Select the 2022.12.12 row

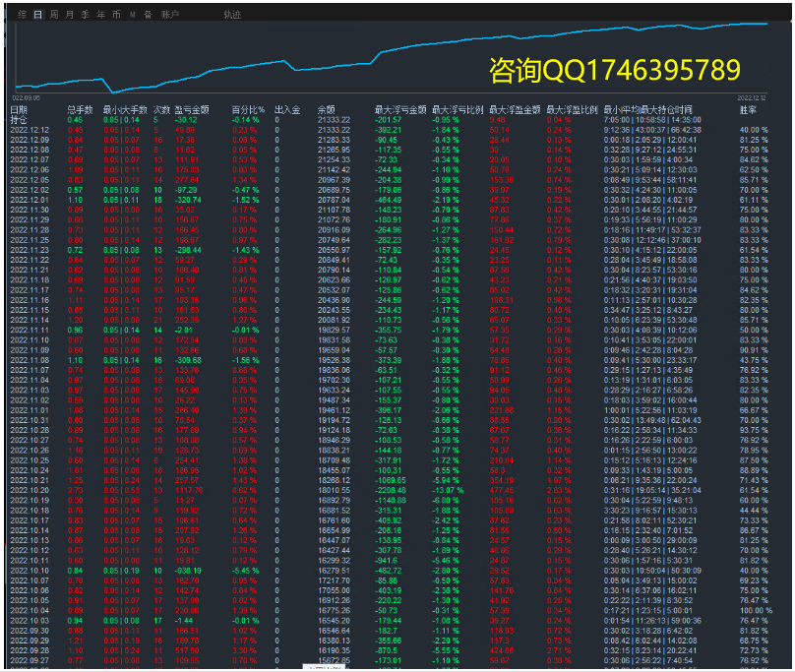[x=30, y=130]
